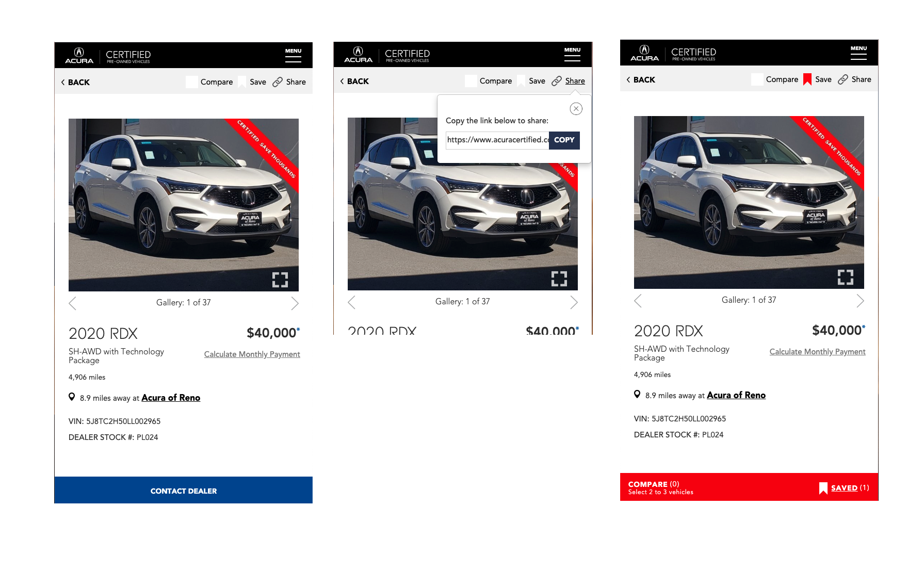Open the SAVED (1) link in the red bar
Viewport: 924px width, 588px height.
pyautogui.click(x=844, y=488)
